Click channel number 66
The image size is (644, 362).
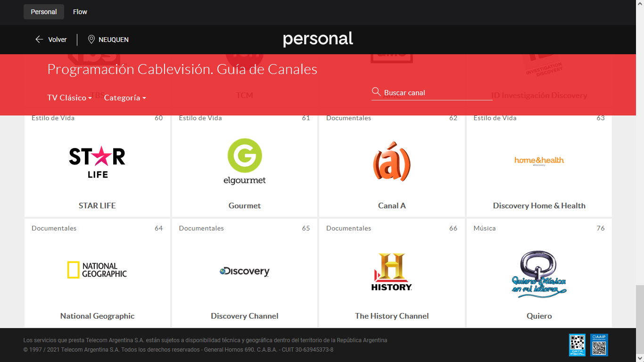click(x=454, y=228)
